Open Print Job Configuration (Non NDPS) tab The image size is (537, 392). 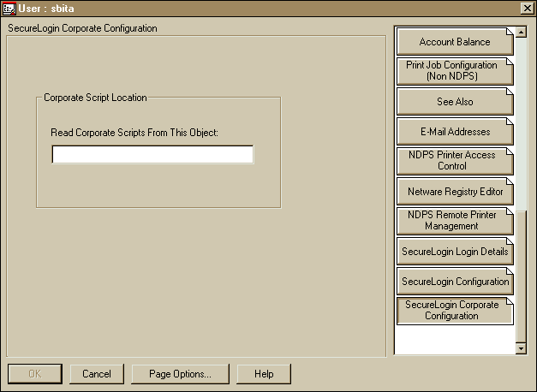pos(455,71)
